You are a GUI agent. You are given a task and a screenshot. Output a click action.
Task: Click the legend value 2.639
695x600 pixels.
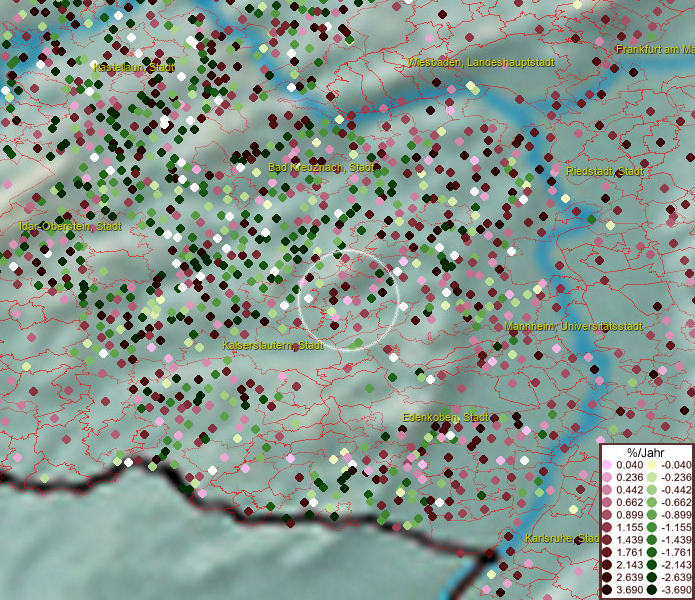click(x=629, y=577)
